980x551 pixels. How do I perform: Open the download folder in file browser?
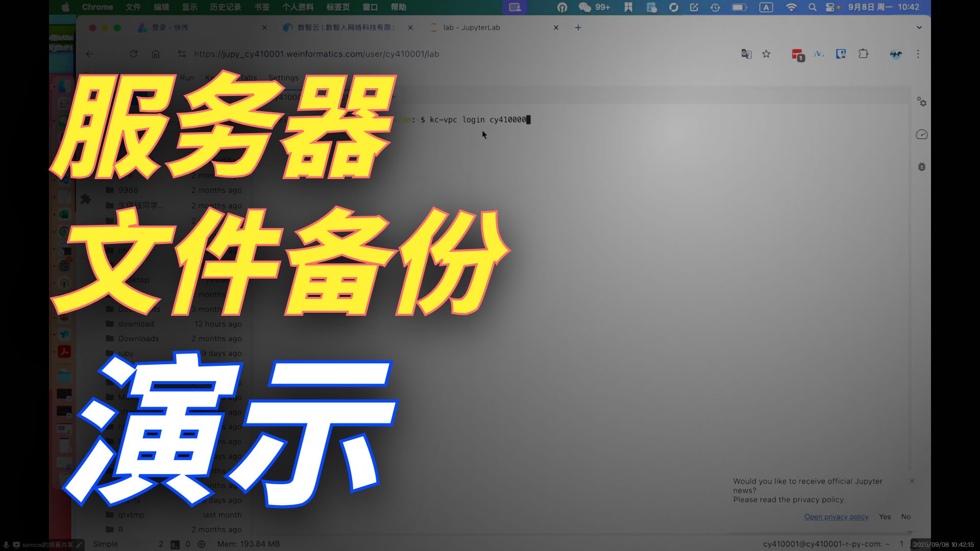[x=174, y=324]
